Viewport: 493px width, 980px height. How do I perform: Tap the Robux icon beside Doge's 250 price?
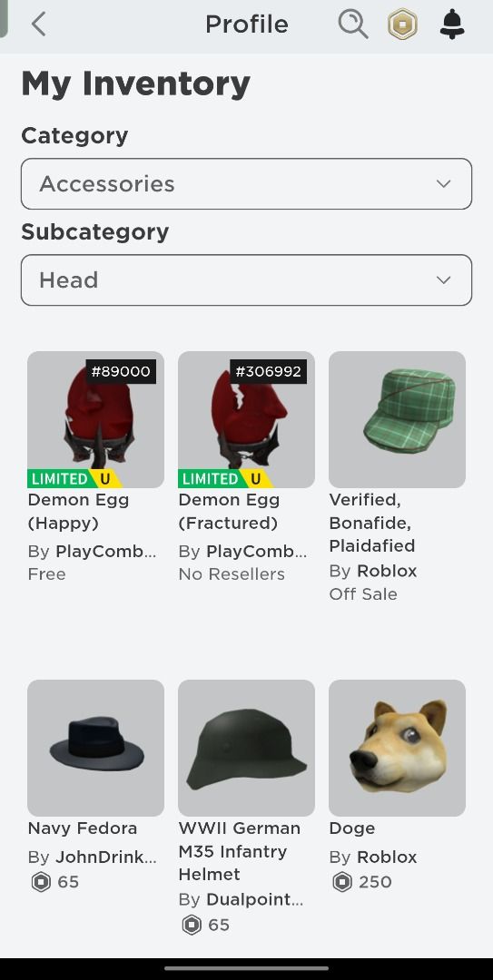click(x=342, y=882)
